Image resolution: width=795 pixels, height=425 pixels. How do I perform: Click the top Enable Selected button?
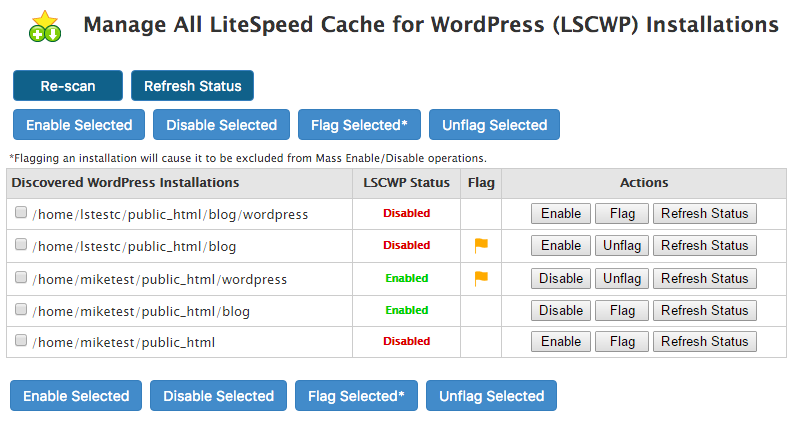(x=79, y=125)
